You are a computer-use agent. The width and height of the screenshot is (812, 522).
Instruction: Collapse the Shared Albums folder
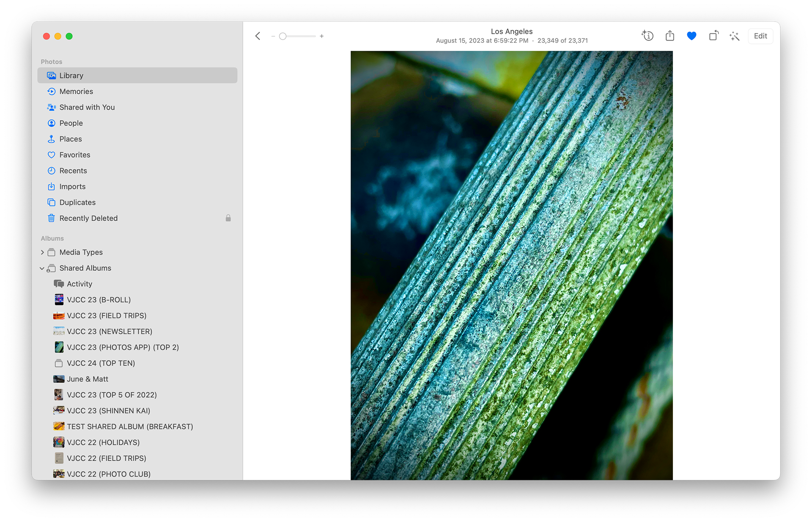(42, 268)
